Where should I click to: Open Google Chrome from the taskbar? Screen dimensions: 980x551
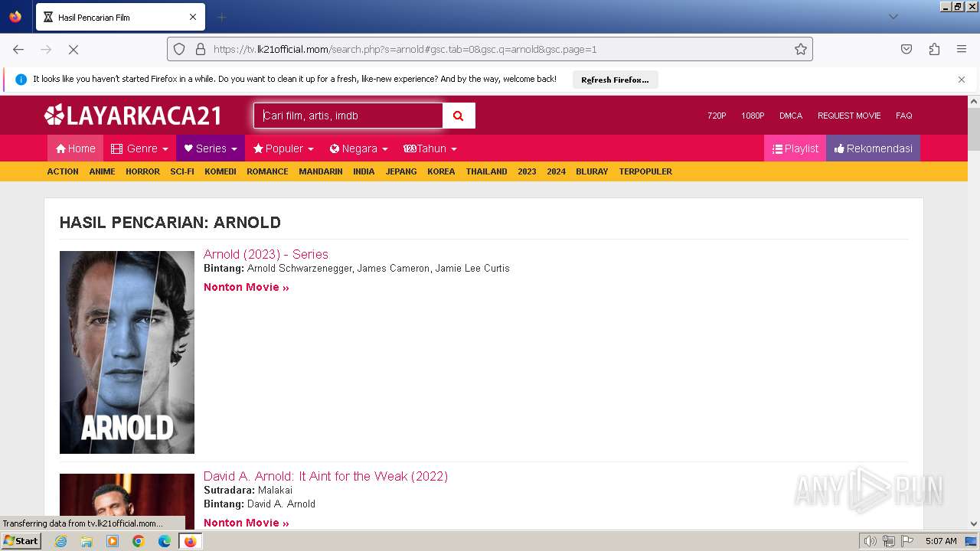pos(139,541)
